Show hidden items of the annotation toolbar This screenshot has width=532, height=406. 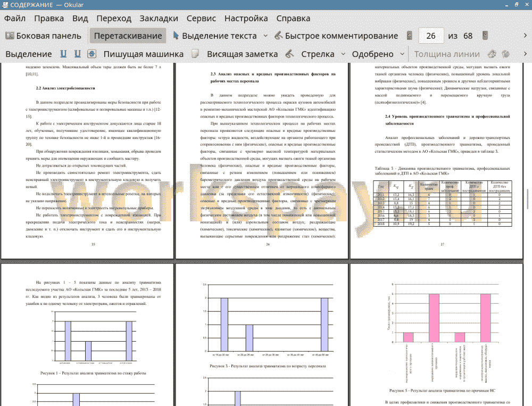coord(525,54)
